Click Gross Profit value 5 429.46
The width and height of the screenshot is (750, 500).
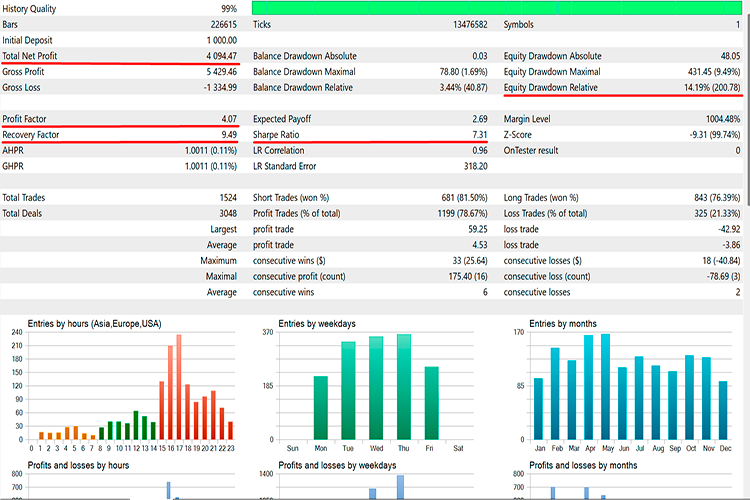(x=221, y=72)
